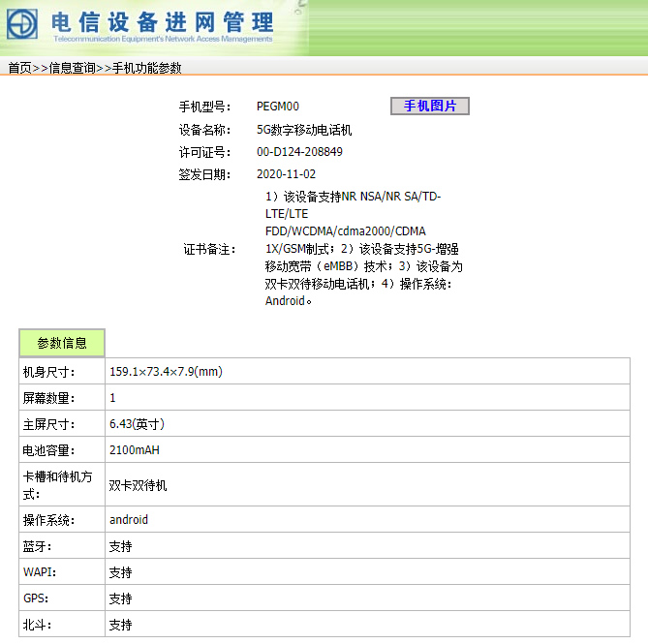Screen dimensions: 648x644
Task: Select 支持 value in the GPS row
Action: point(120,598)
